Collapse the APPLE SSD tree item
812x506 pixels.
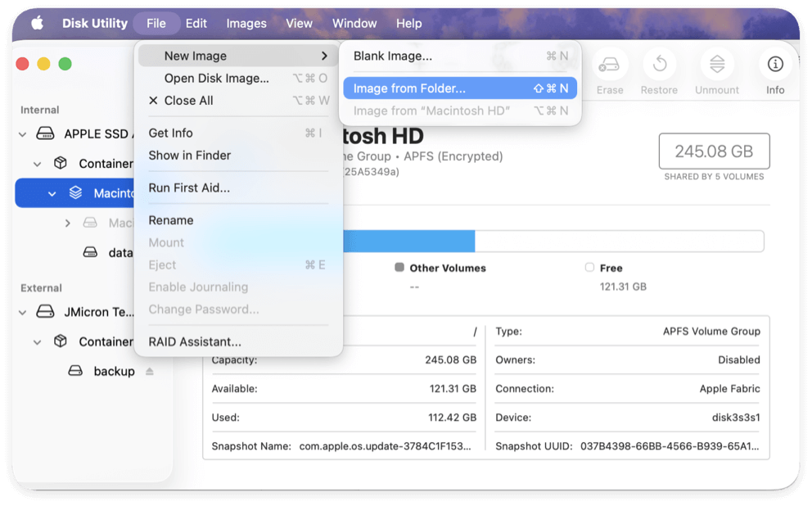tap(20, 133)
